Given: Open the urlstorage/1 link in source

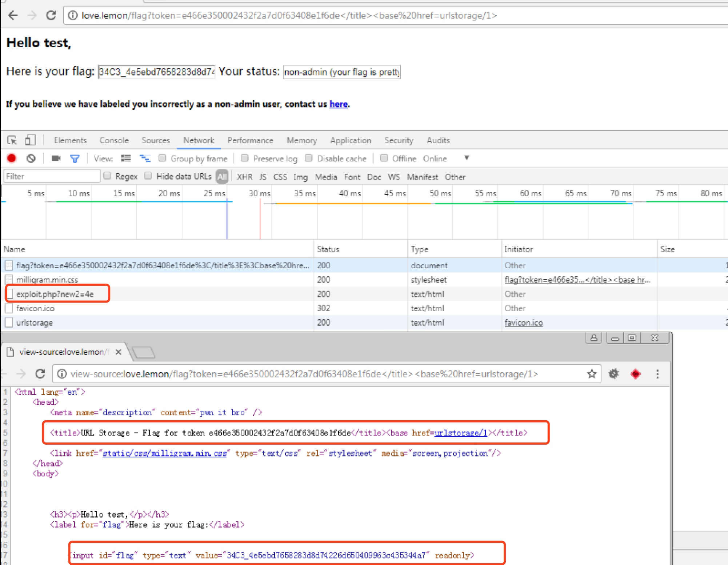Looking at the screenshot, I should [x=460, y=433].
